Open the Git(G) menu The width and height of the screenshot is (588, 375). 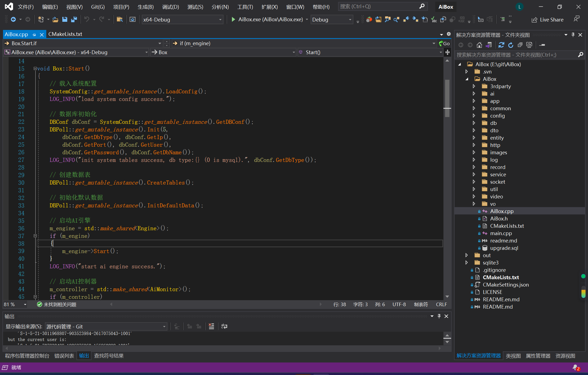coord(98,7)
